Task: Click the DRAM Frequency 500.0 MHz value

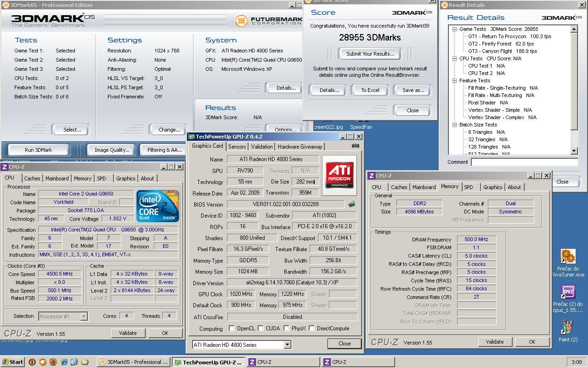Action: [476, 239]
